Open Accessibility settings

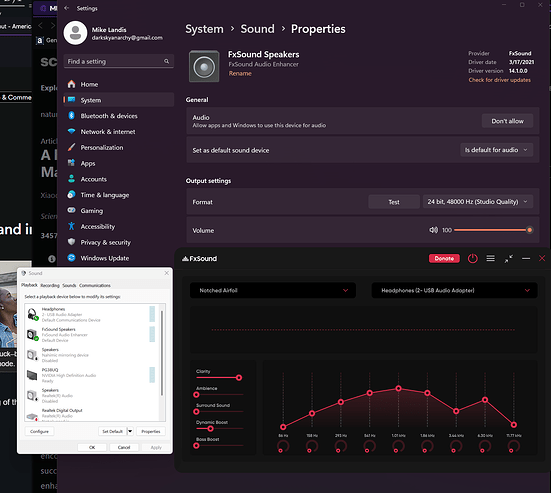click(x=97, y=226)
